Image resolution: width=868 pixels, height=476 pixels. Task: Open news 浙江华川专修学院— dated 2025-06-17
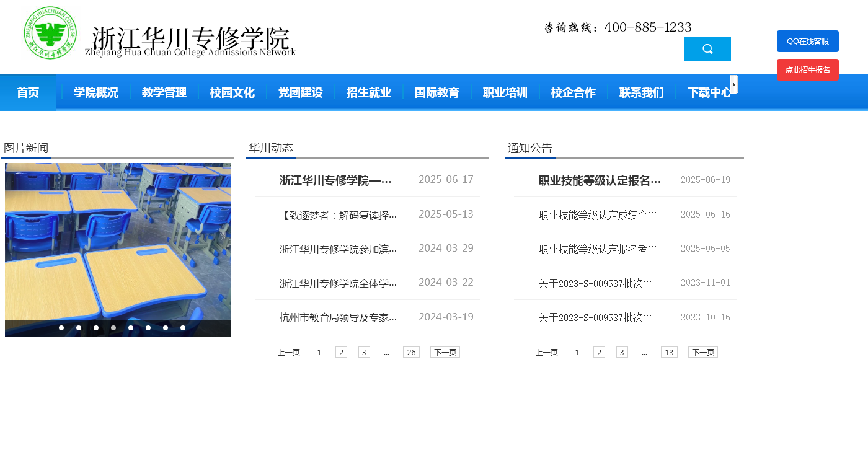[335, 180]
